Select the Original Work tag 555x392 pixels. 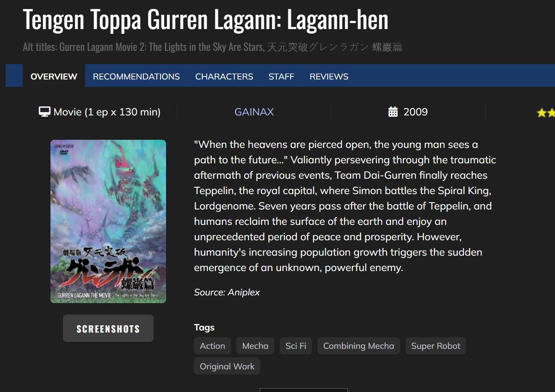click(x=227, y=366)
